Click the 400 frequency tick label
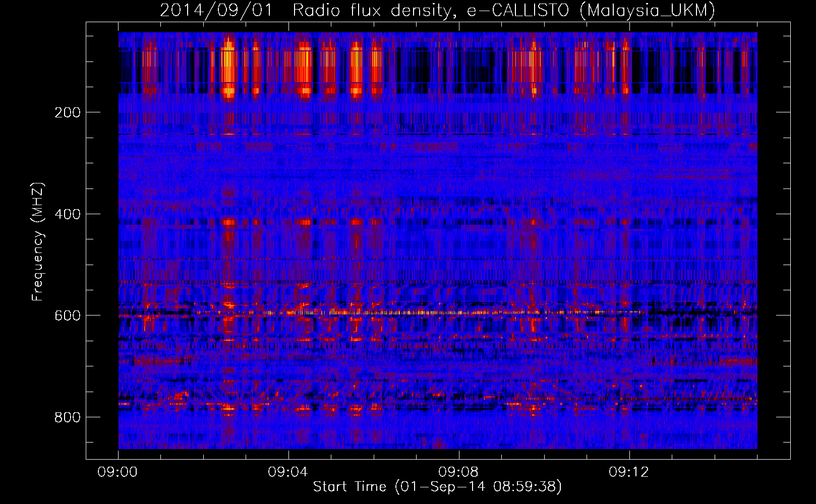Screen dimensions: 816x504 pyautogui.click(x=67, y=214)
